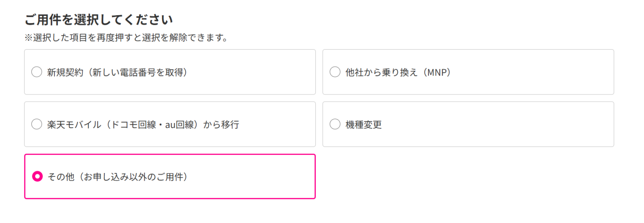The height and width of the screenshot is (223, 644).
Task: Choose the 楽天モバイル移行 radio circle
Action: [x=37, y=124]
